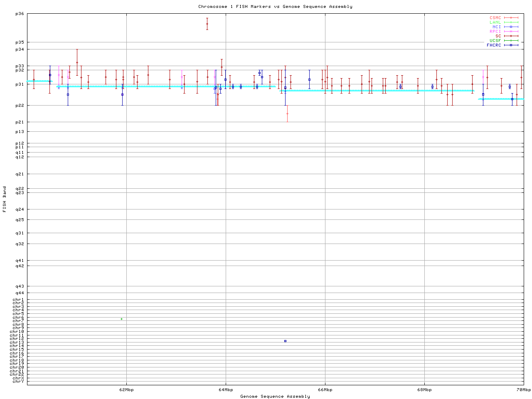Click the q21 y-axis band label
The width and height of the screenshot is (532, 399).
coord(20,174)
